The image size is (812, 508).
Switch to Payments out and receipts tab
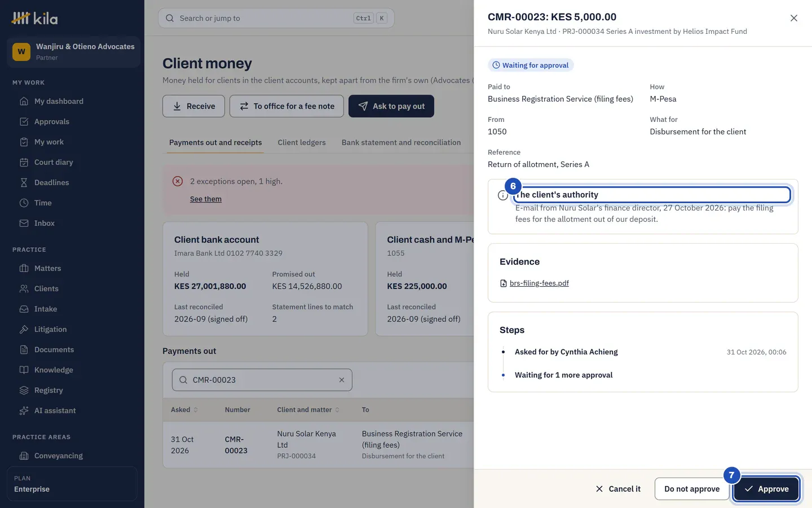coord(215,143)
